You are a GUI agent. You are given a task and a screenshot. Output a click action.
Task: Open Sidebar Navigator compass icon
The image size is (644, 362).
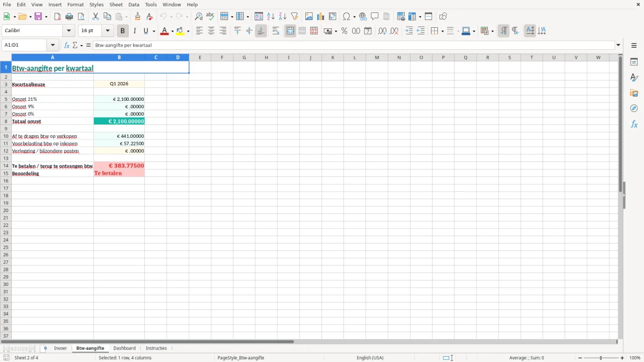pyautogui.click(x=634, y=108)
